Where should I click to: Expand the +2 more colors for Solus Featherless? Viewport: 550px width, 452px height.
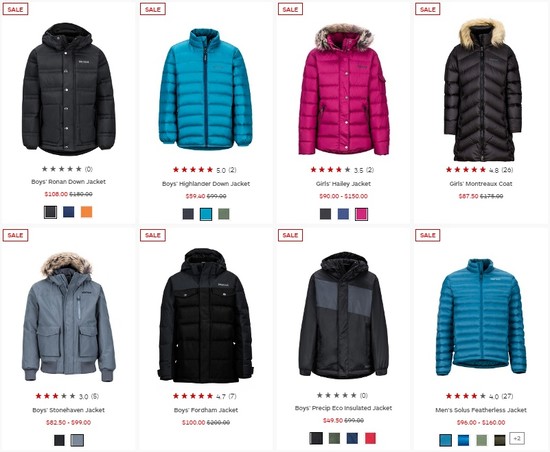click(517, 438)
